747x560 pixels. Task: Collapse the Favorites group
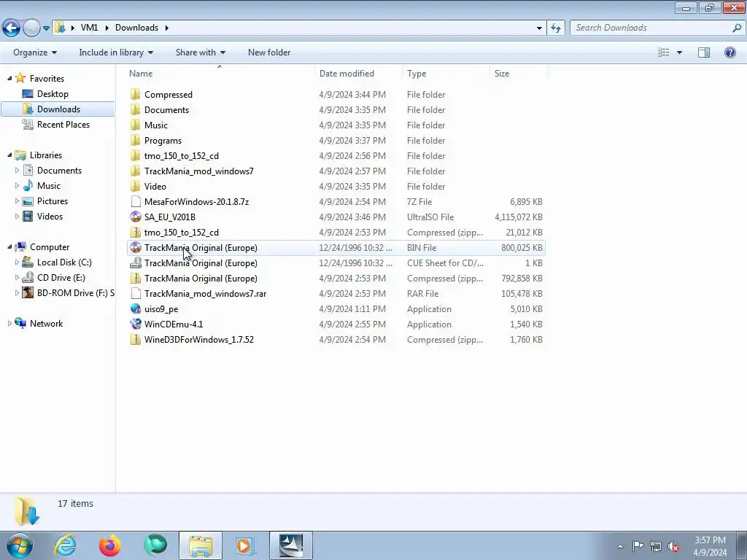(9, 78)
